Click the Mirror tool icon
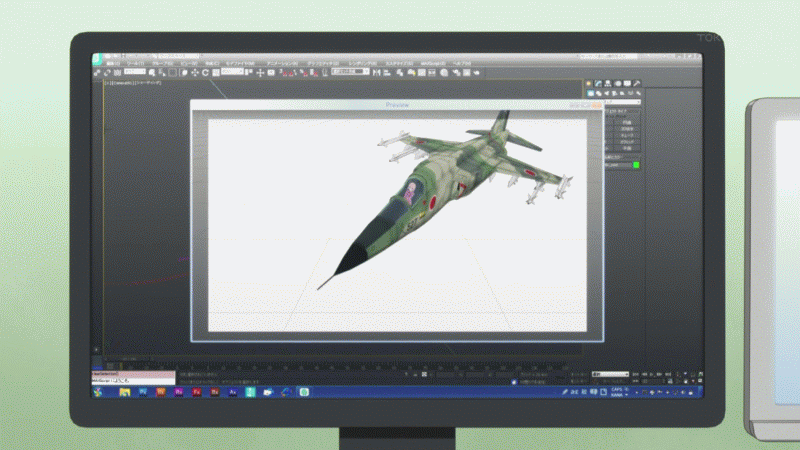 pyautogui.click(x=377, y=72)
